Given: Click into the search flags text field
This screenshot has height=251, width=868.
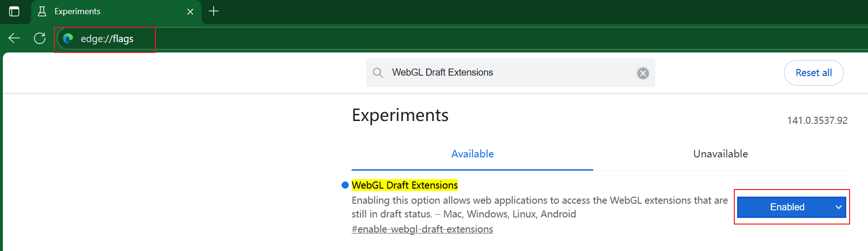Looking at the screenshot, I should [x=510, y=73].
